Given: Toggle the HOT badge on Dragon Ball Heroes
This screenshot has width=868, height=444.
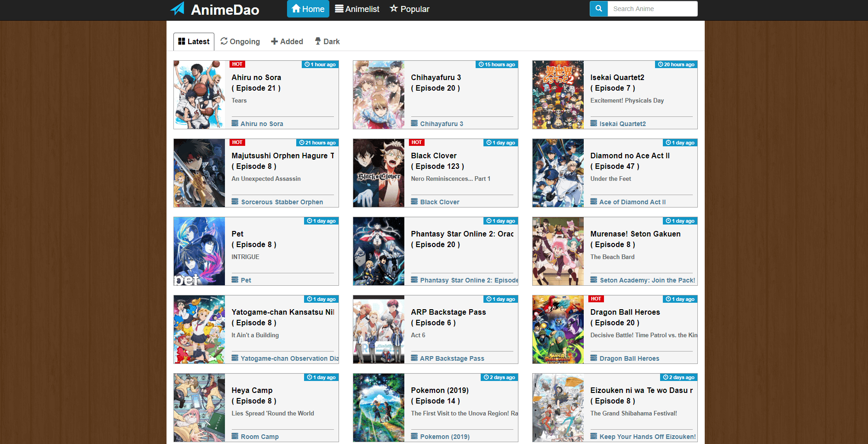Looking at the screenshot, I should pos(596,299).
